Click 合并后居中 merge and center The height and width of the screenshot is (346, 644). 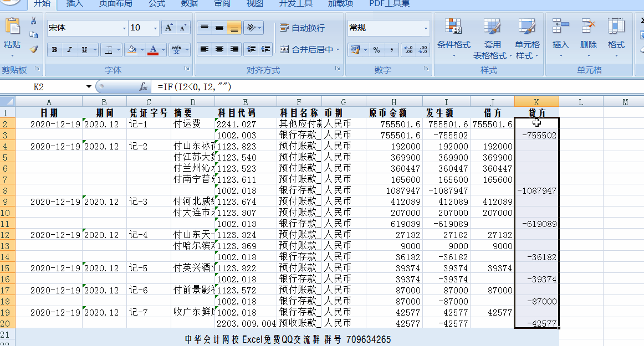pos(306,49)
